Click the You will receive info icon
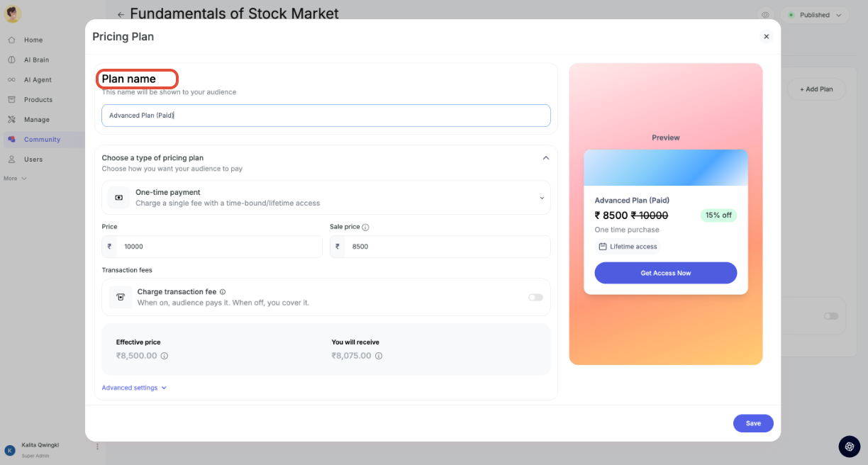 click(379, 356)
